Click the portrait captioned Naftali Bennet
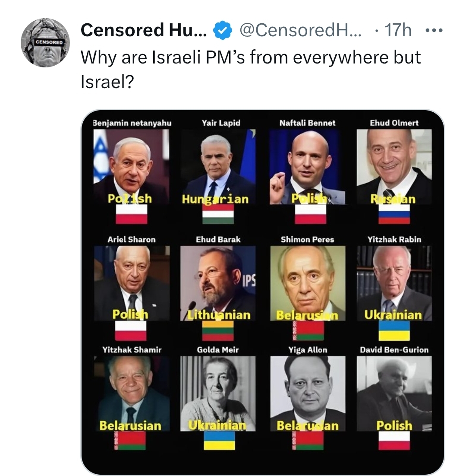 click(307, 166)
